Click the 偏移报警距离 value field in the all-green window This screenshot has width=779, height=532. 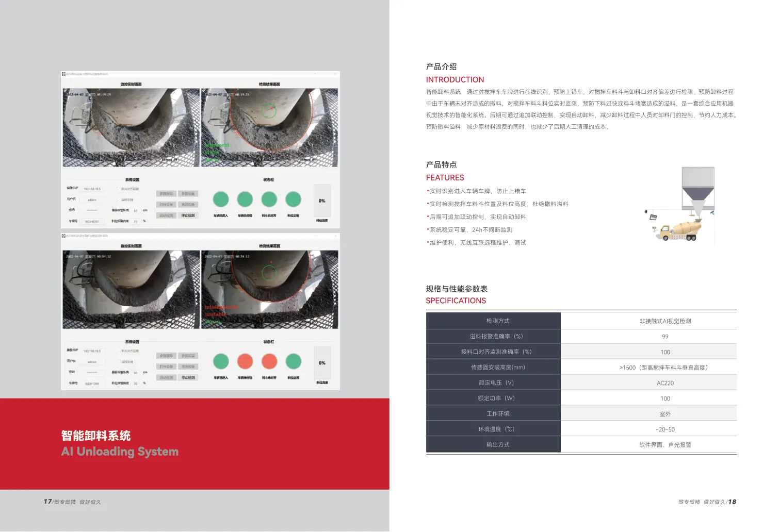(x=136, y=211)
